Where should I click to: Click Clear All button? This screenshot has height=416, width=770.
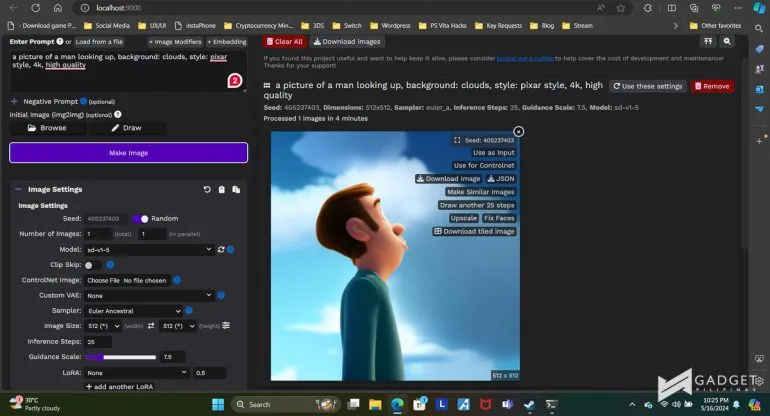[284, 42]
